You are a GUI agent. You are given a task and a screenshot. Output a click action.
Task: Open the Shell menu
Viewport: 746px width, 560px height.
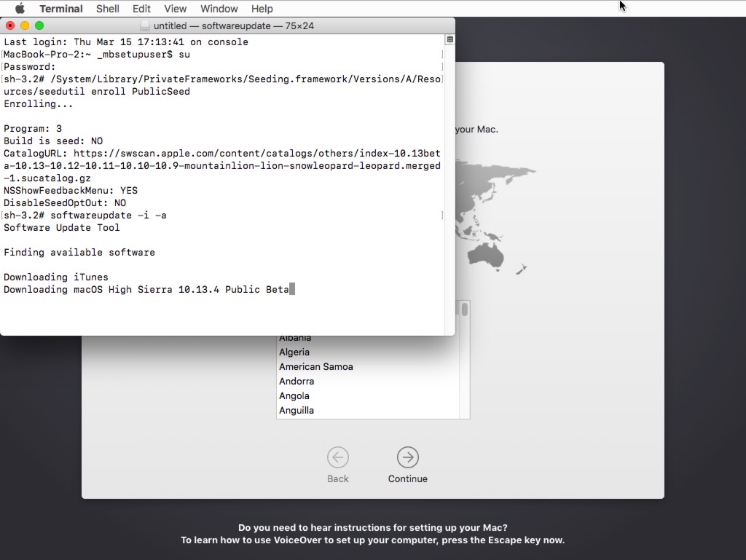108,9
